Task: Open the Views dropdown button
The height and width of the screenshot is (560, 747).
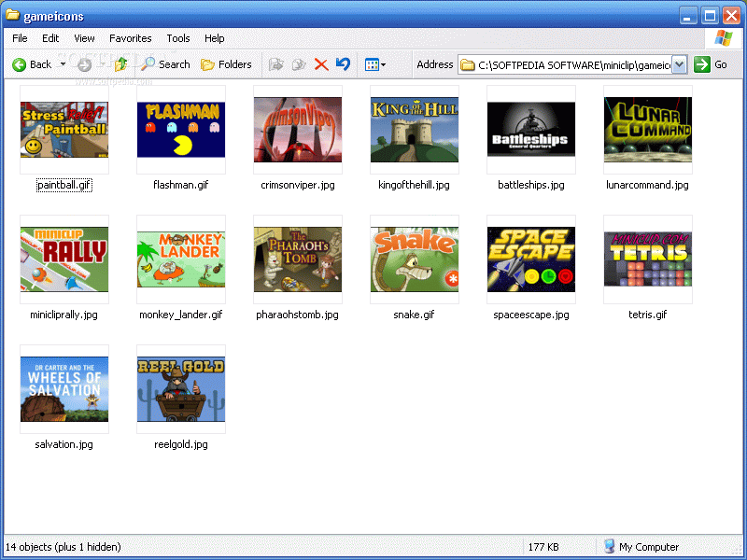Action: click(x=375, y=64)
